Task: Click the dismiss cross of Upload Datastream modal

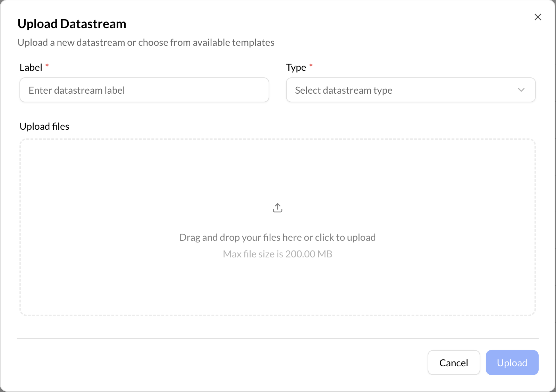Action: point(538,17)
